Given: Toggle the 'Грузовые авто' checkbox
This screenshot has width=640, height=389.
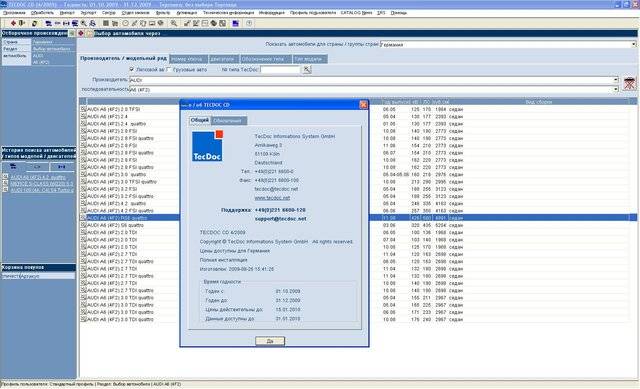Looking at the screenshot, I should point(169,69).
